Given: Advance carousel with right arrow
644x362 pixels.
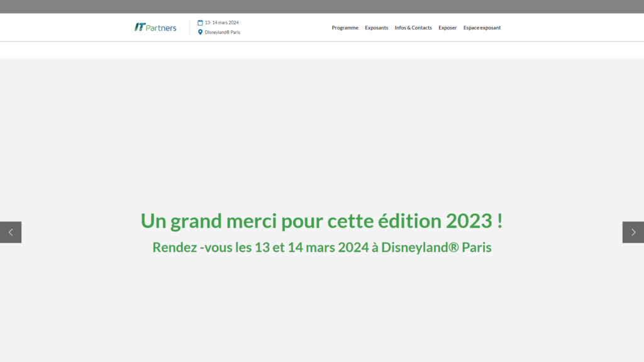Looking at the screenshot, I should (x=633, y=233).
